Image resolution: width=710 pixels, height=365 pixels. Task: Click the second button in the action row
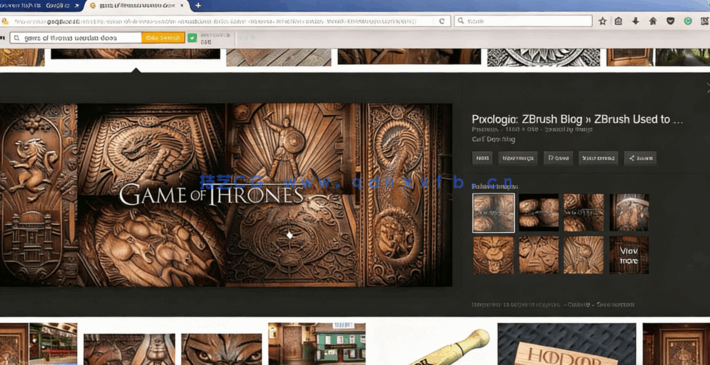(518, 158)
